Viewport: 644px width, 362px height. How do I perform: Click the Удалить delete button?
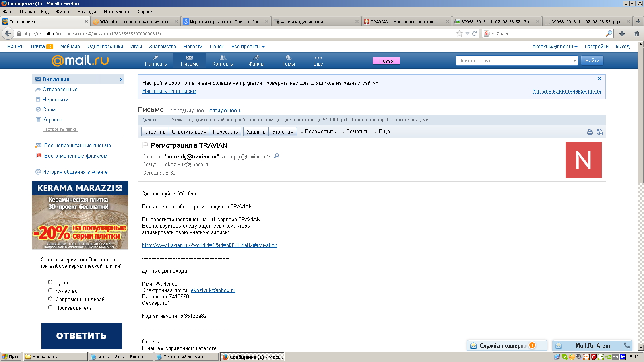256,132
